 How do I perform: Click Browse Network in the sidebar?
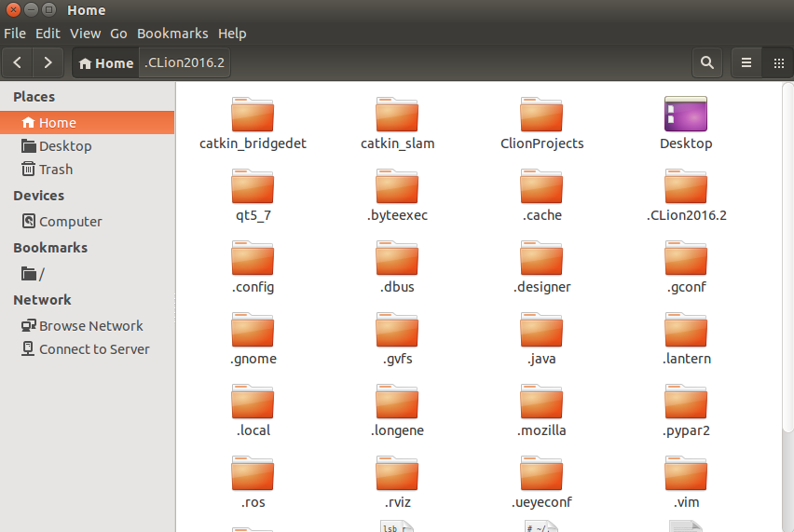point(87,326)
